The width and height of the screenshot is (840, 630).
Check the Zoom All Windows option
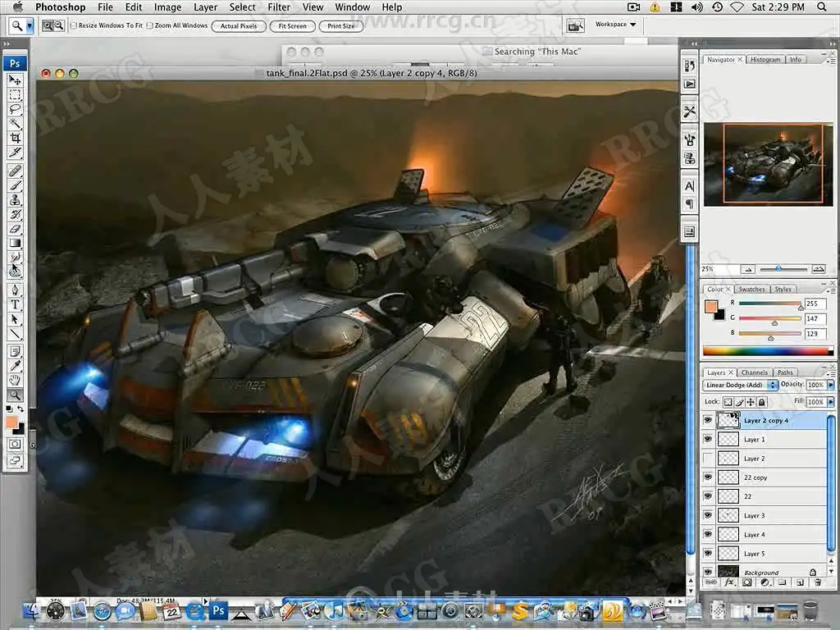click(148, 25)
